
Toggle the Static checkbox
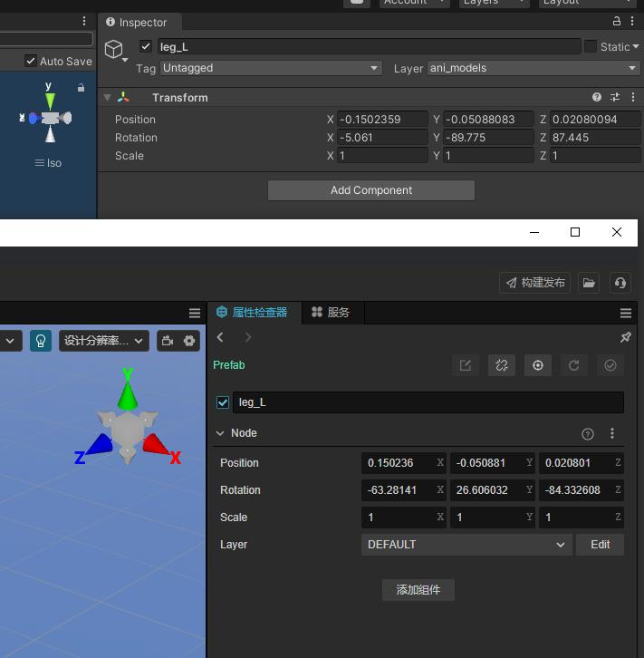coord(590,46)
